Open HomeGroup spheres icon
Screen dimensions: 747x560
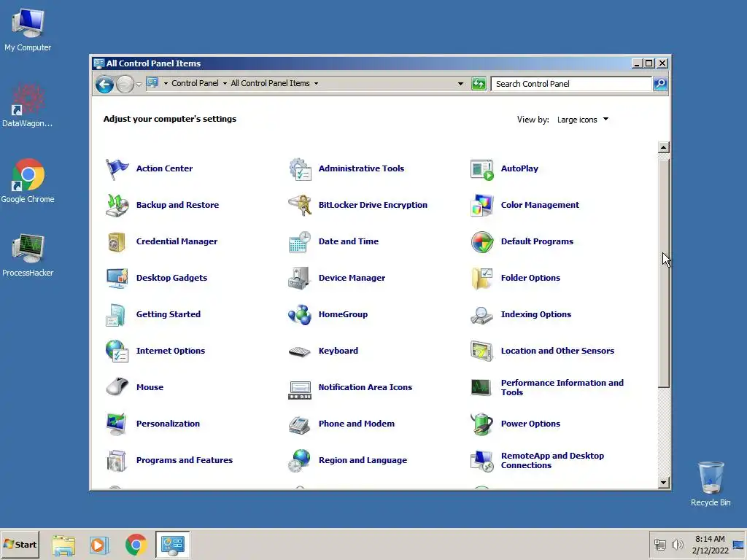tap(300, 315)
